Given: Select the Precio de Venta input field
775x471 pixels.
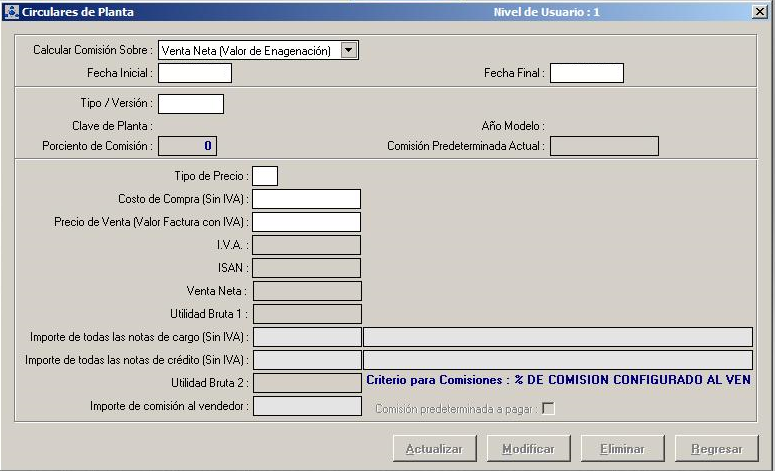Looking at the screenshot, I should tap(306, 222).
